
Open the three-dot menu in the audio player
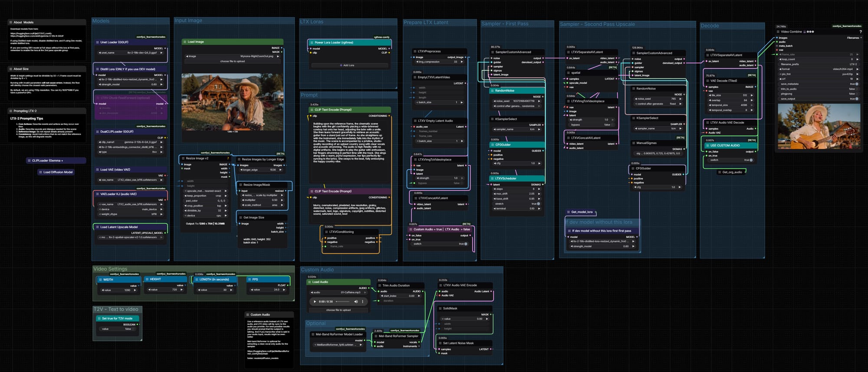point(363,301)
